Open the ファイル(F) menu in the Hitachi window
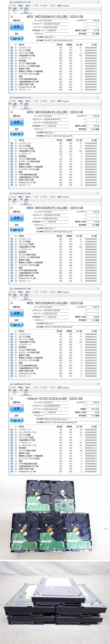 click(13, 387)
